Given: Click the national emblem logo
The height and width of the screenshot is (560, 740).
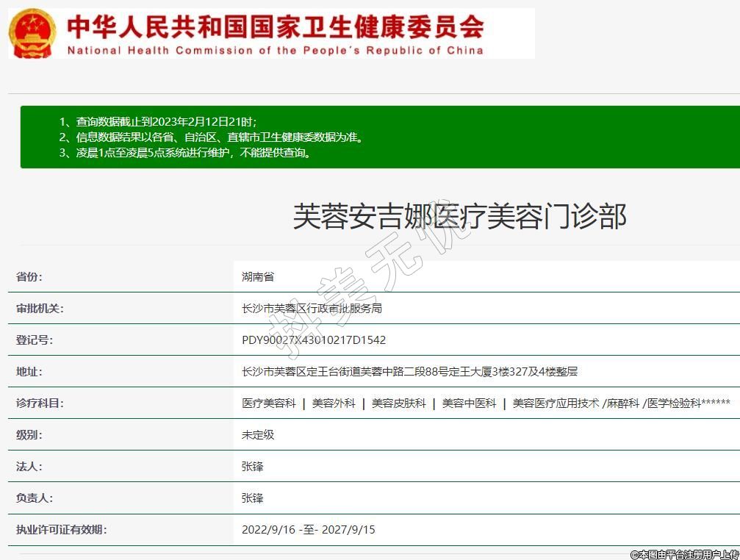Looking at the screenshot, I should coord(32,34).
